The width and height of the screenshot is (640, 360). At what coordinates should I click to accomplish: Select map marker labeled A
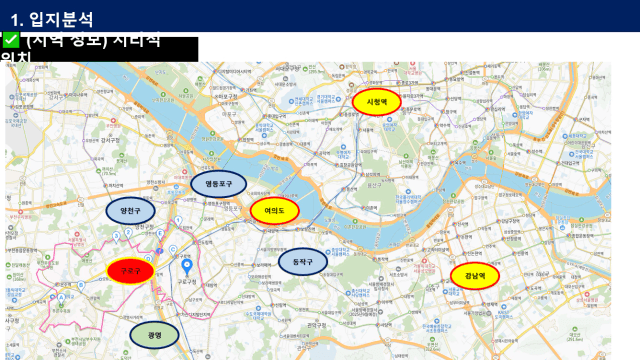tap(61, 298)
